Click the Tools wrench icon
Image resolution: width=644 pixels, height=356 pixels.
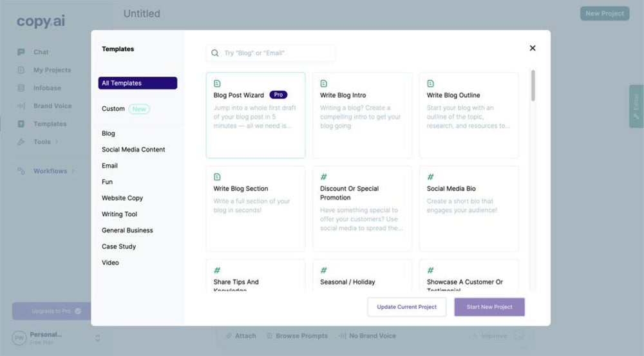21,142
